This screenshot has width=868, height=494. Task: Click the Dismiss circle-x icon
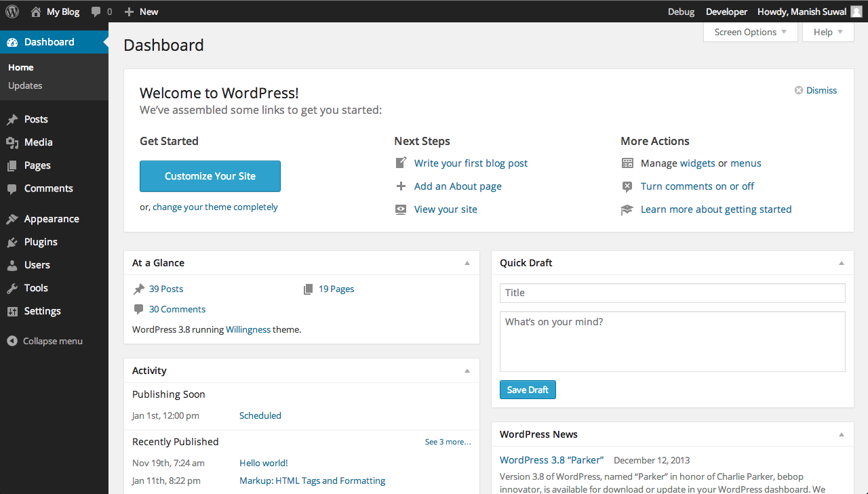point(799,90)
